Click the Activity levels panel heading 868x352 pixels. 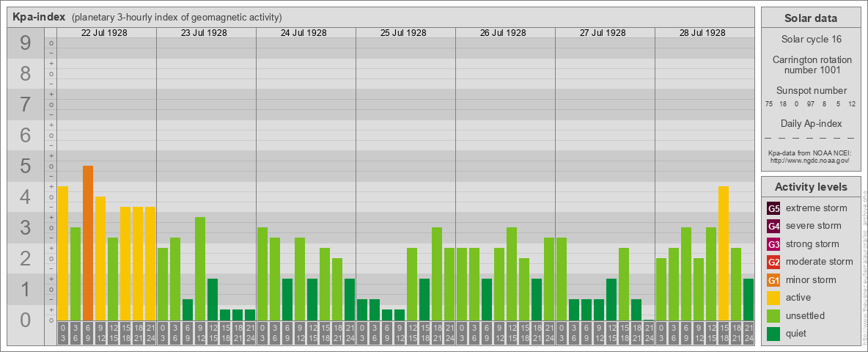tap(811, 187)
